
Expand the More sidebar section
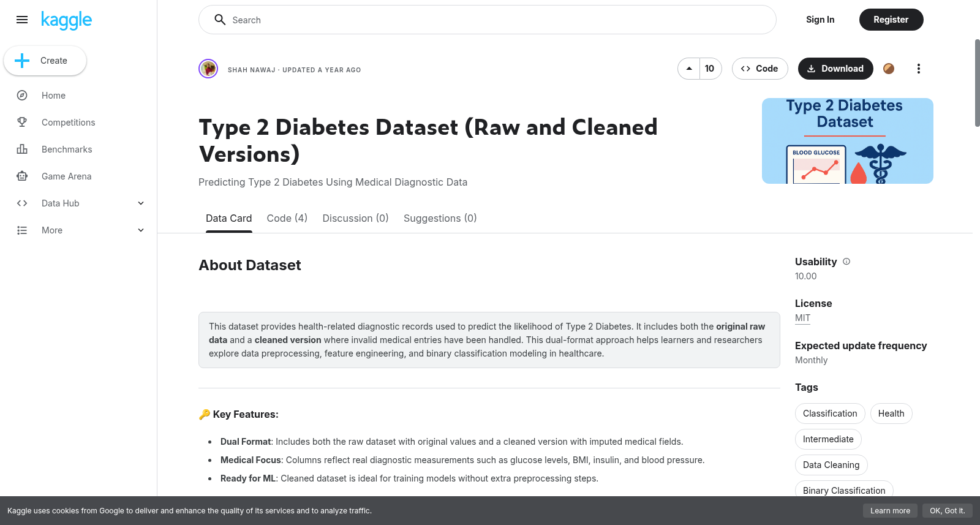click(78, 230)
